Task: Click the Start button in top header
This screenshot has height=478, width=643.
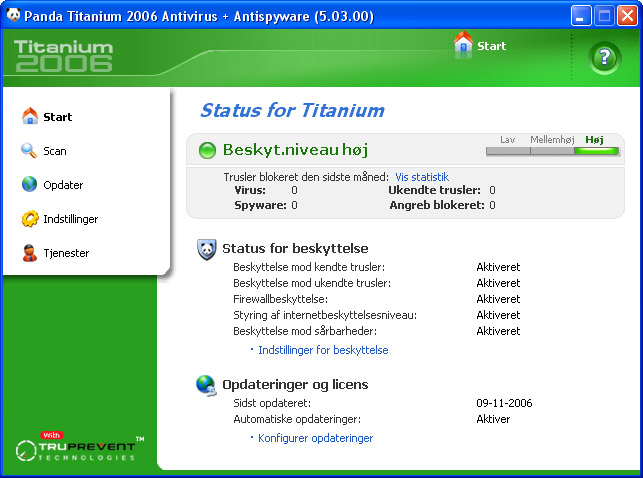Action: [480, 45]
